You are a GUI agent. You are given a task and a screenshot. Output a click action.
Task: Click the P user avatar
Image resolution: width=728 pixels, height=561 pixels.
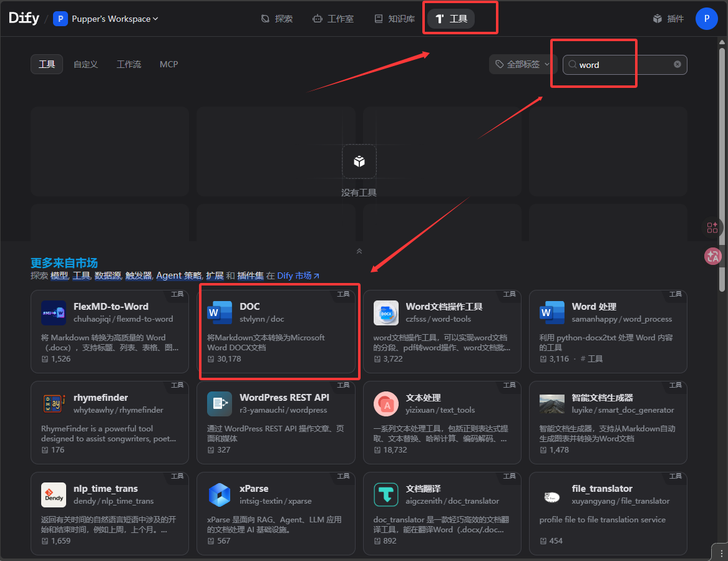click(706, 19)
